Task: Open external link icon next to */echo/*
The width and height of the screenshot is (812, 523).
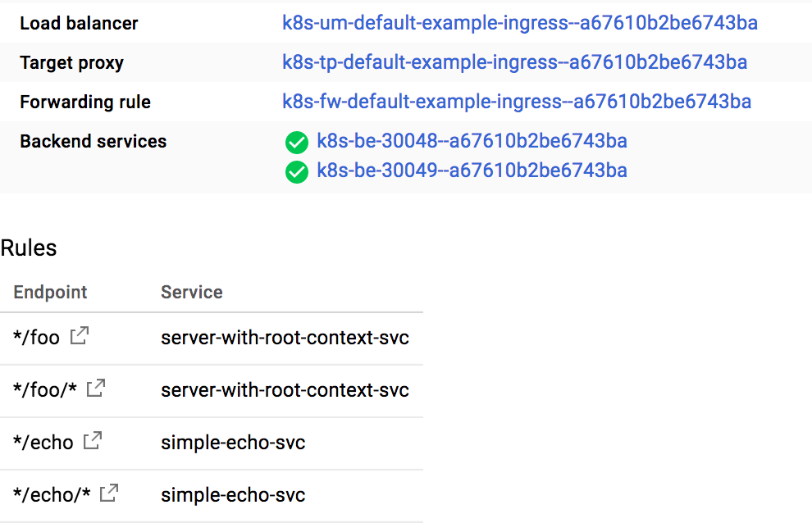Action: pyautogui.click(x=109, y=493)
